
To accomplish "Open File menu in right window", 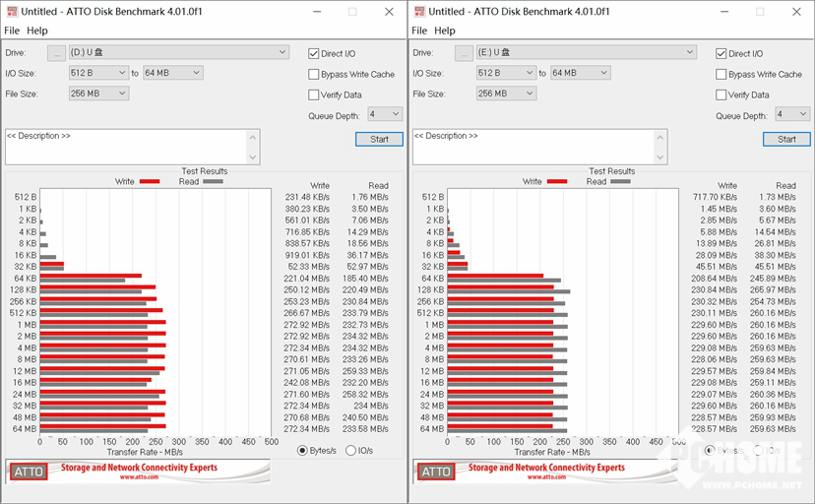I will tap(419, 31).
